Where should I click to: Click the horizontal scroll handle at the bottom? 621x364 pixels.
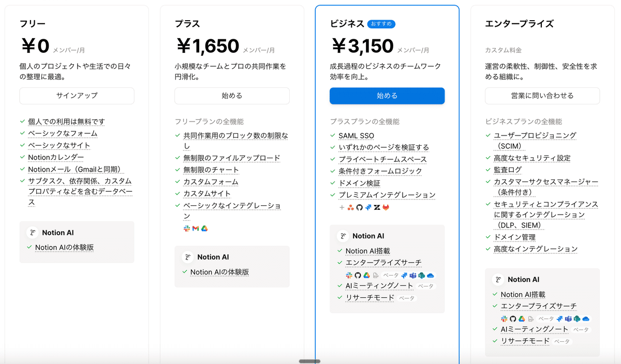click(x=309, y=361)
